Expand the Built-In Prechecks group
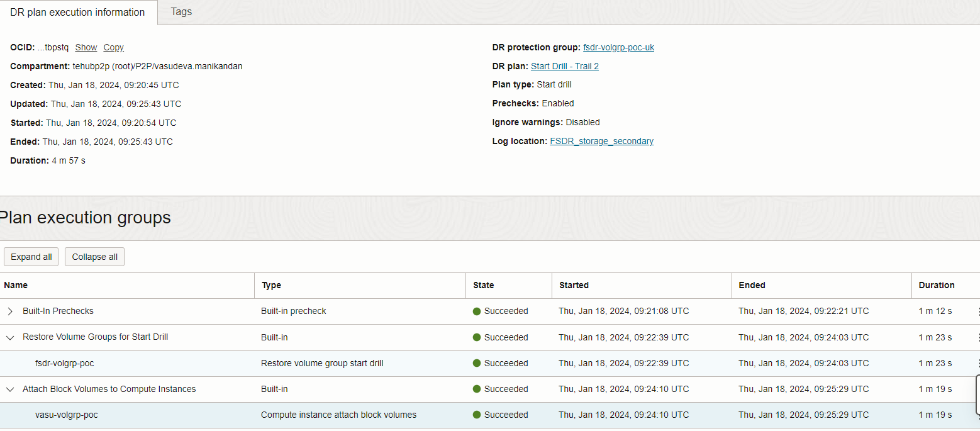Screen dimensions: 980x431 (11, 311)
